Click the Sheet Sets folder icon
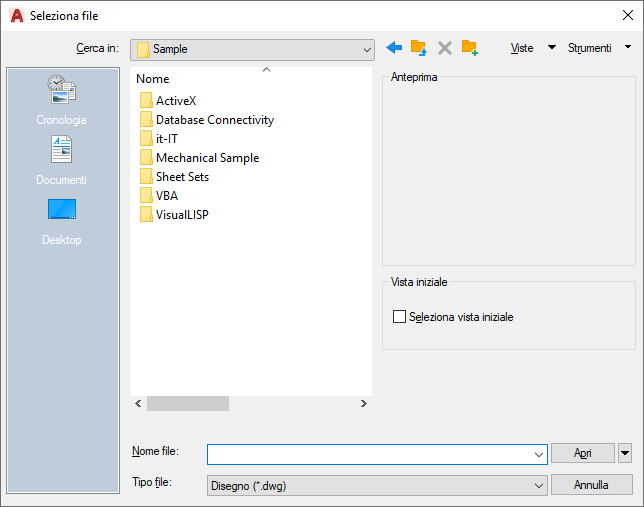 (x=146, y=176)
